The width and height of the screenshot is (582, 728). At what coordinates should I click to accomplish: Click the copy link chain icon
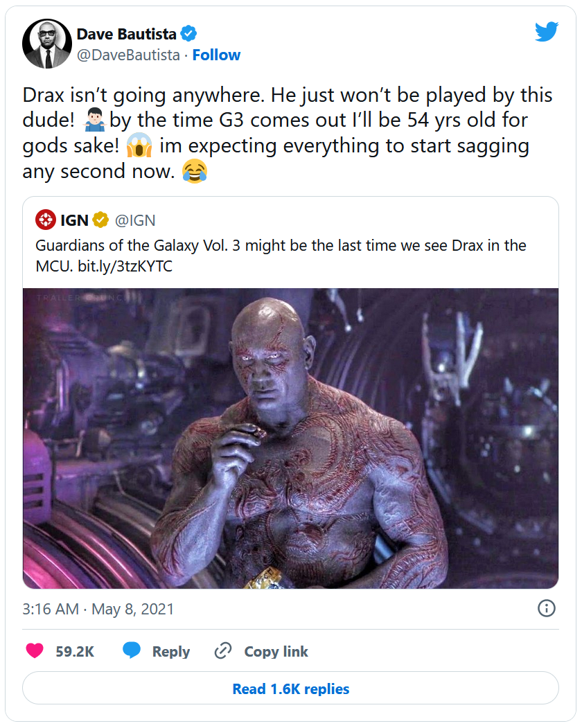point(223,651)
